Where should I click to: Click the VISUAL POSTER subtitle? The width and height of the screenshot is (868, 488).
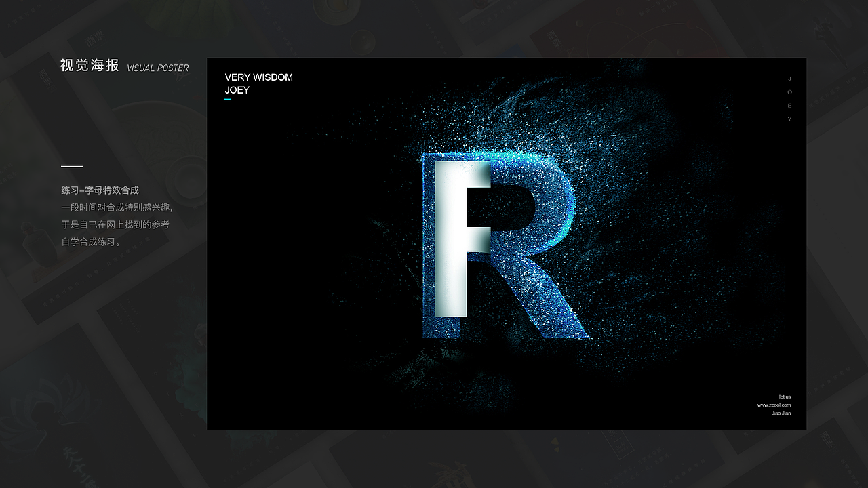pos(158,68)
